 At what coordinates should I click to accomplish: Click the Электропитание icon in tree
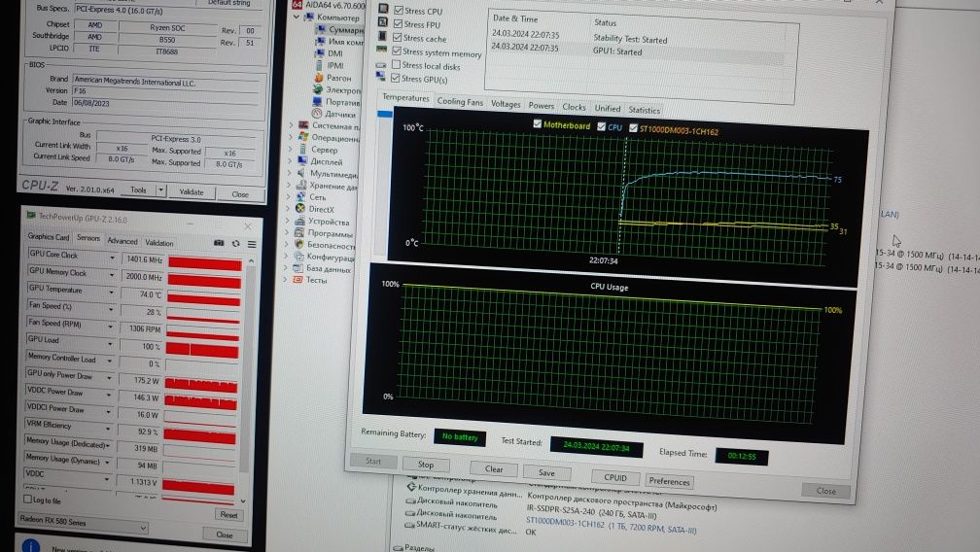[318, 89]
